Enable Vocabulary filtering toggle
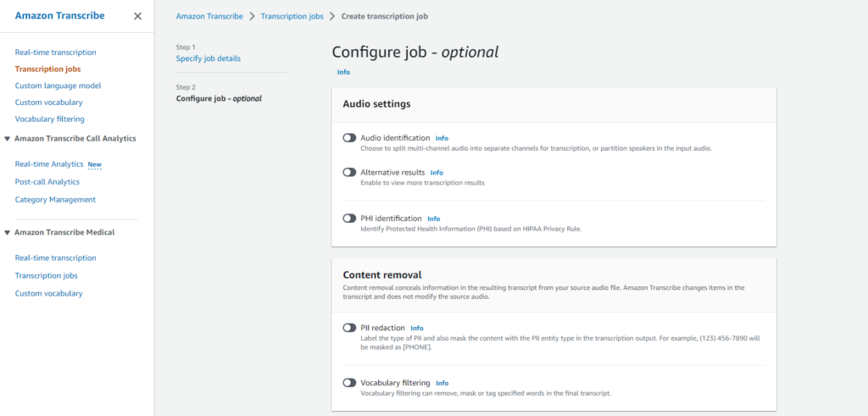Viewport: 868px width, 416px height. coord(349,382)
